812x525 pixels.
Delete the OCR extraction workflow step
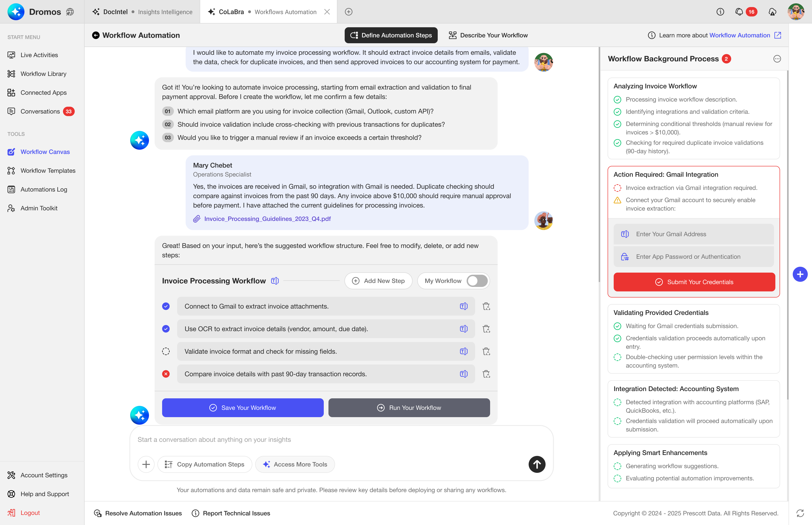[x=486, y=329]
